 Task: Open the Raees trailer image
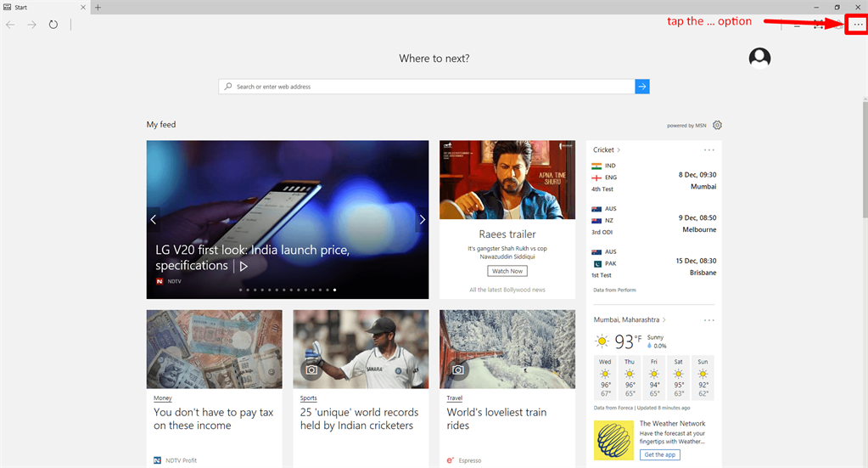pos(507,179)
